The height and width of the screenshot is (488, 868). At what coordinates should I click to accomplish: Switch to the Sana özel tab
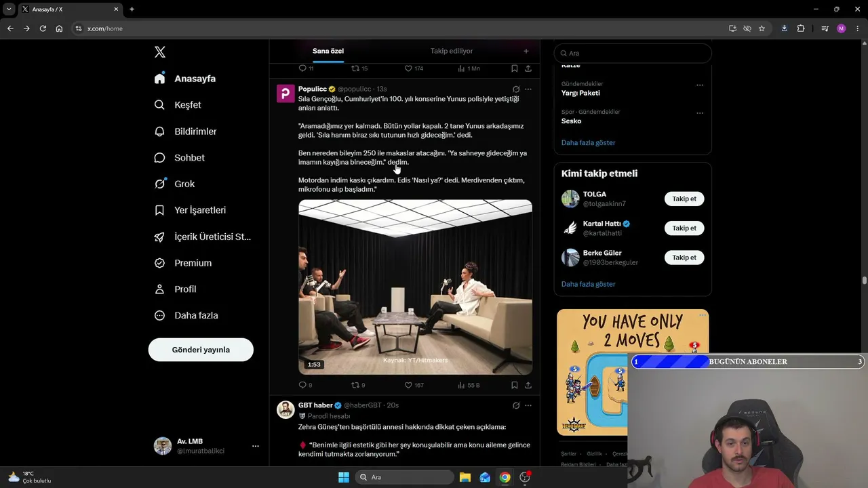pos(328,51)
